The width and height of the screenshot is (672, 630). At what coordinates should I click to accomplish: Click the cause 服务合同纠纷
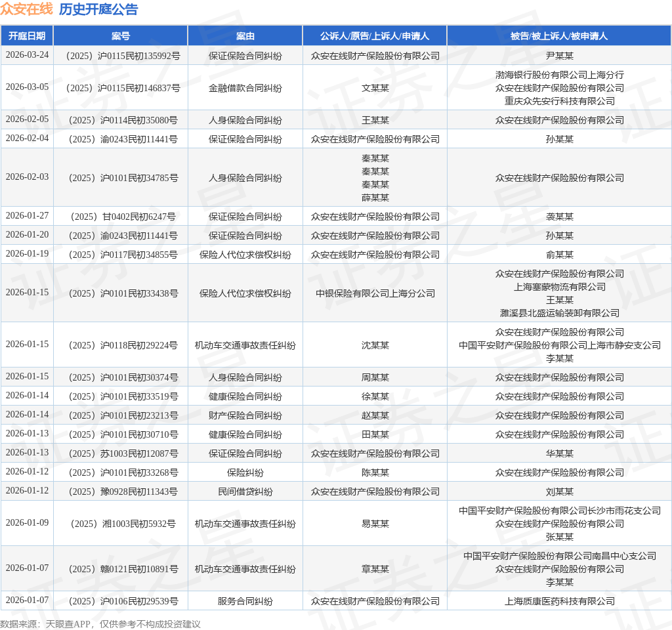click(x=245, y=601)
